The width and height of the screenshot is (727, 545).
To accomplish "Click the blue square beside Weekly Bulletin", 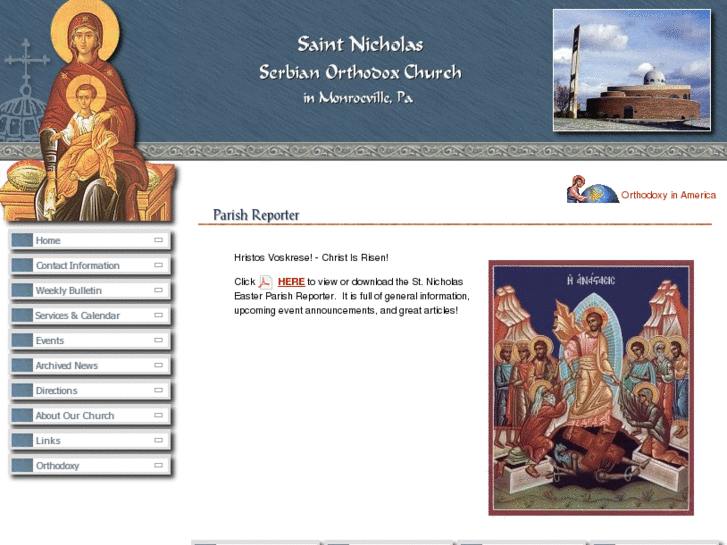I will pyautogui.click(x=22, y=290).
